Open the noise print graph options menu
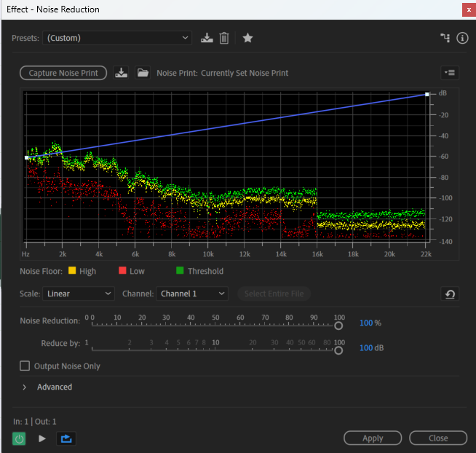 [x=450, y=73]
